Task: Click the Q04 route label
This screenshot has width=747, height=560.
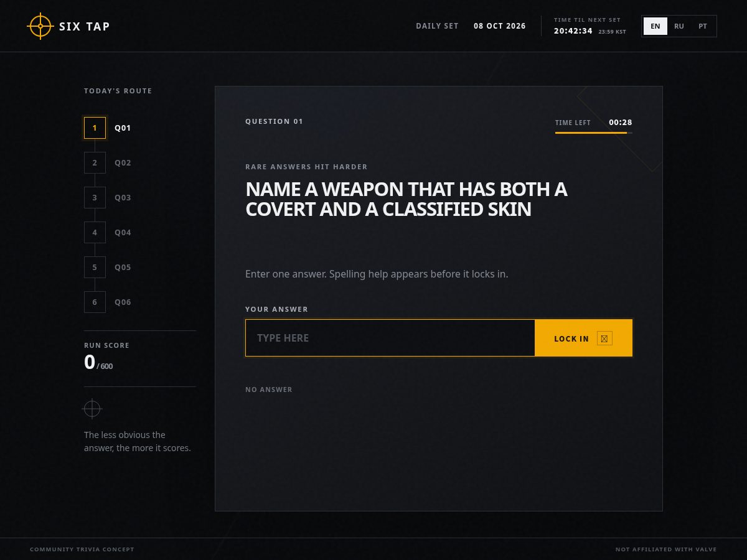Action: tap(123, 232)
